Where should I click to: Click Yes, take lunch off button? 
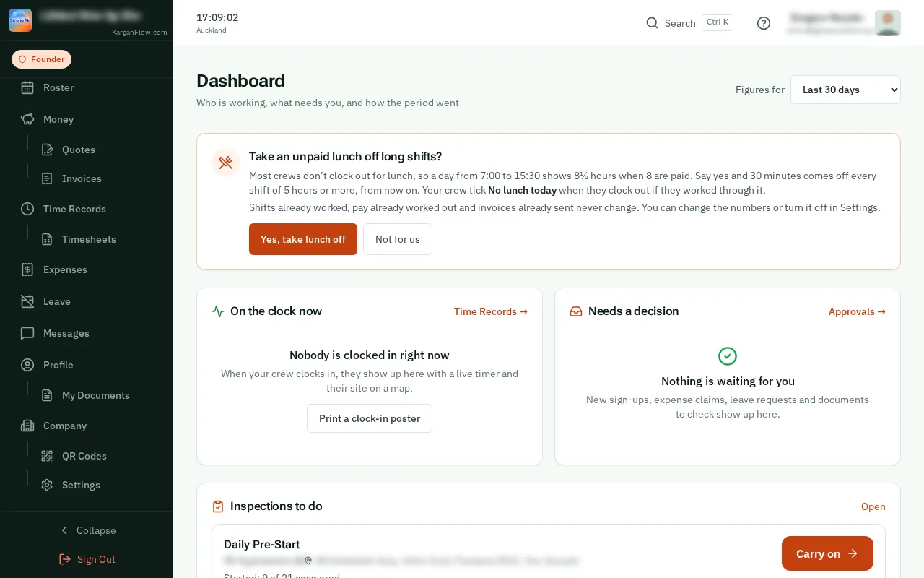[303, 239]
